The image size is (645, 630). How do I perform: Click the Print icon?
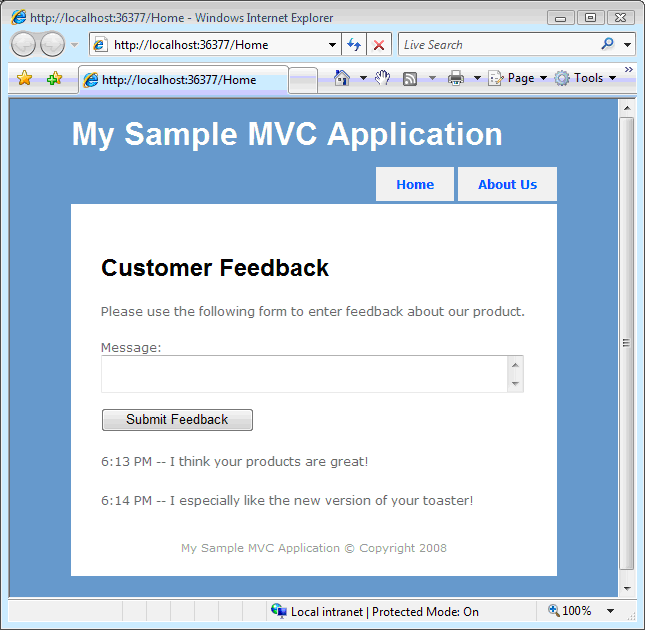coord(456,78)
